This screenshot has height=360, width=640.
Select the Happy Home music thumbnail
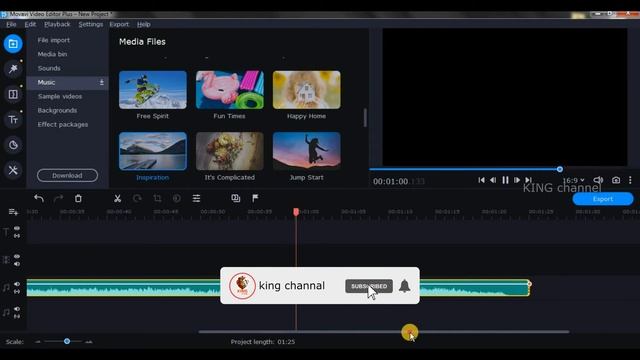tap(307, 90)
